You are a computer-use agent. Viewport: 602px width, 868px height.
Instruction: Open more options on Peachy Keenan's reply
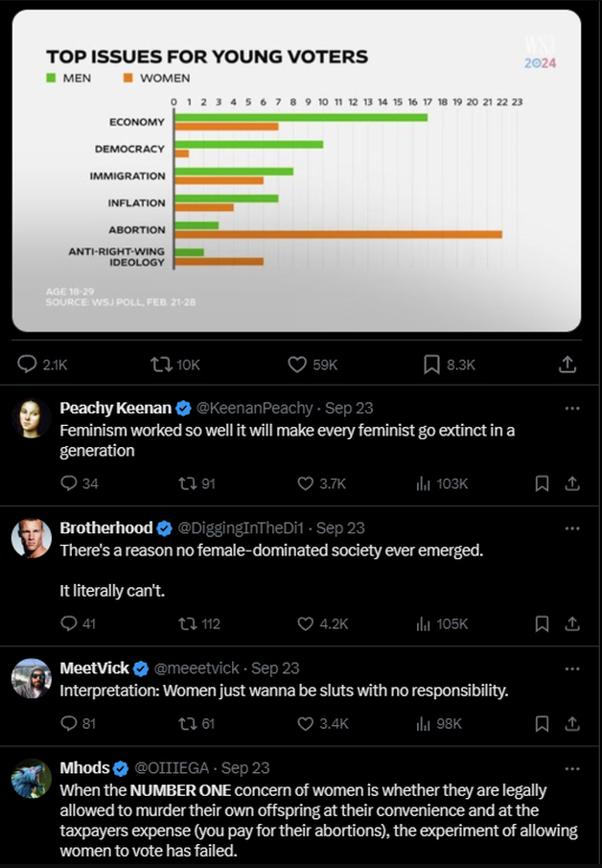[572, 408]
